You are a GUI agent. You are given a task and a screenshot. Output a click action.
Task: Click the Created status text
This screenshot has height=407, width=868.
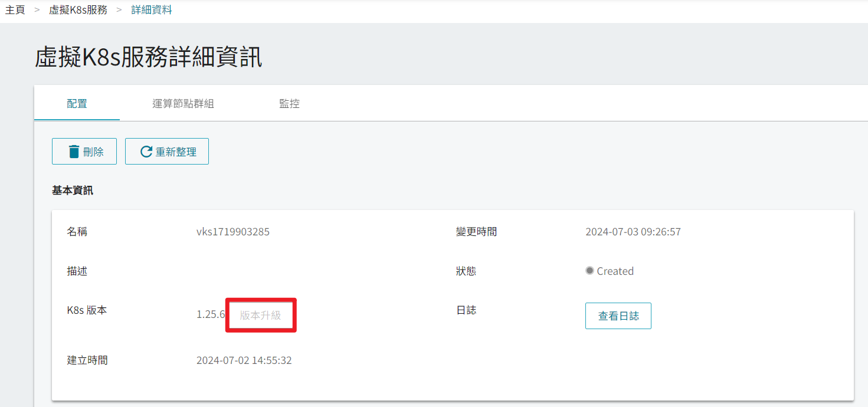(615, 271)
